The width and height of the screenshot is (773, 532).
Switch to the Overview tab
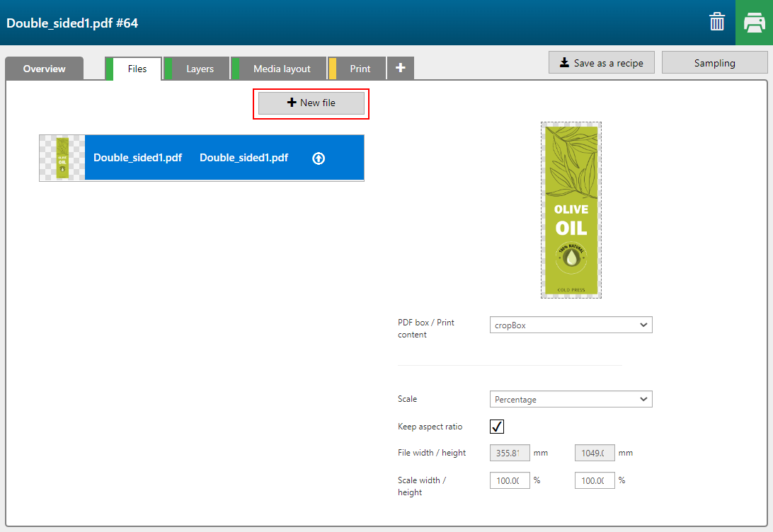[44, 69]
